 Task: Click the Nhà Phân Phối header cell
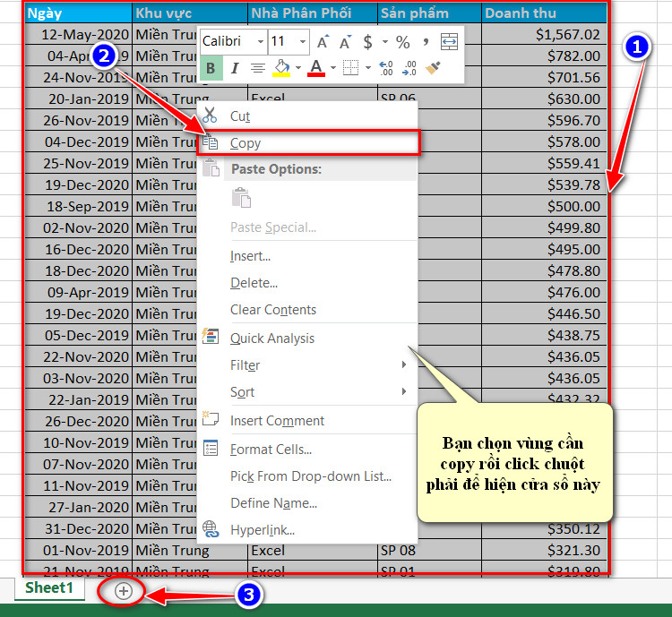coord(313,13)
